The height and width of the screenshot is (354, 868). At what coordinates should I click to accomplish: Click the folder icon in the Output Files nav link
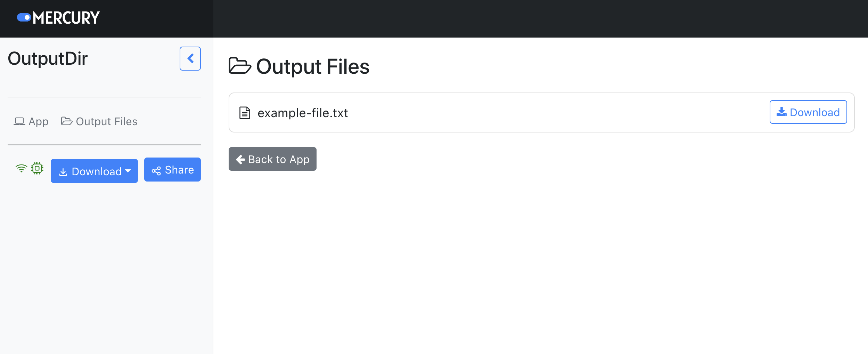click(67, 121)
